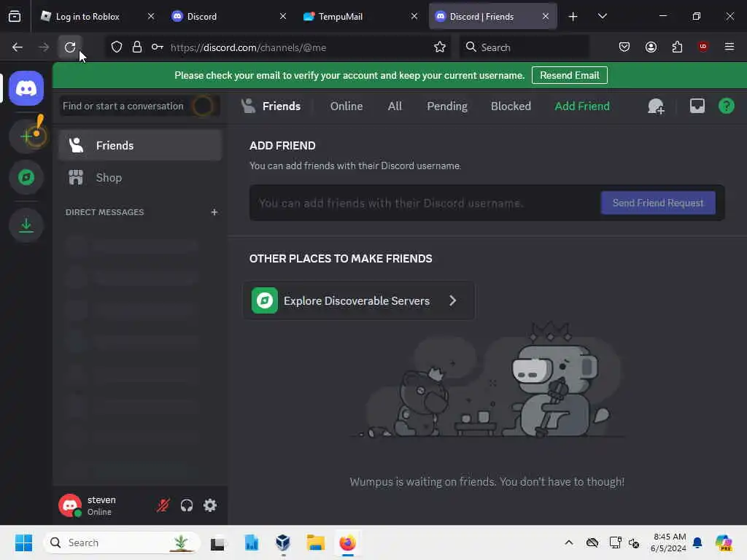Click Find or start a conversation field
Screen dimensions: 747x560
click(140, 106)
